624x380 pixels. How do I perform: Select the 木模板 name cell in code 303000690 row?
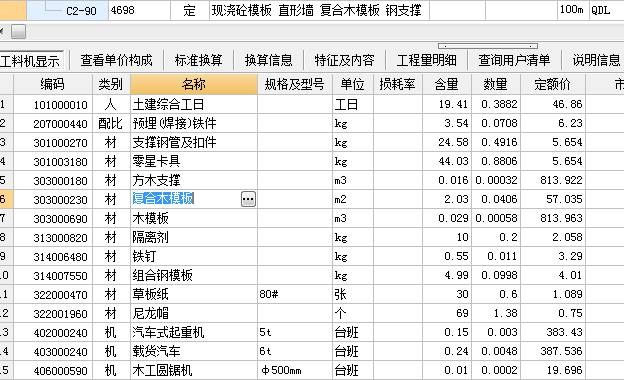194,218
